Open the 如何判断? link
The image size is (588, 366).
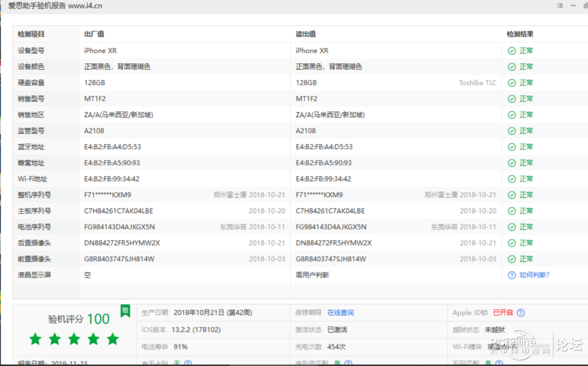tap(534, 275)
